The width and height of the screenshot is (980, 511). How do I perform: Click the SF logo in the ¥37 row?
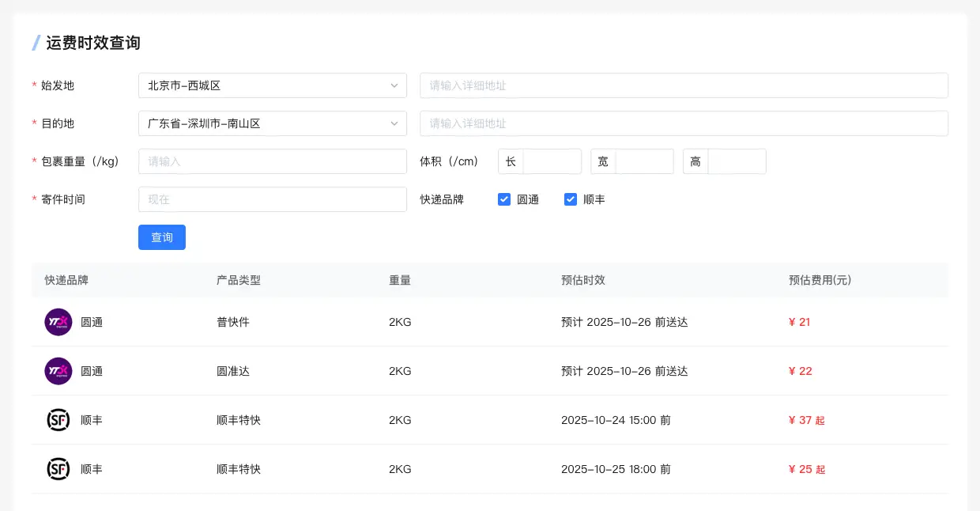tap(58, 420)
